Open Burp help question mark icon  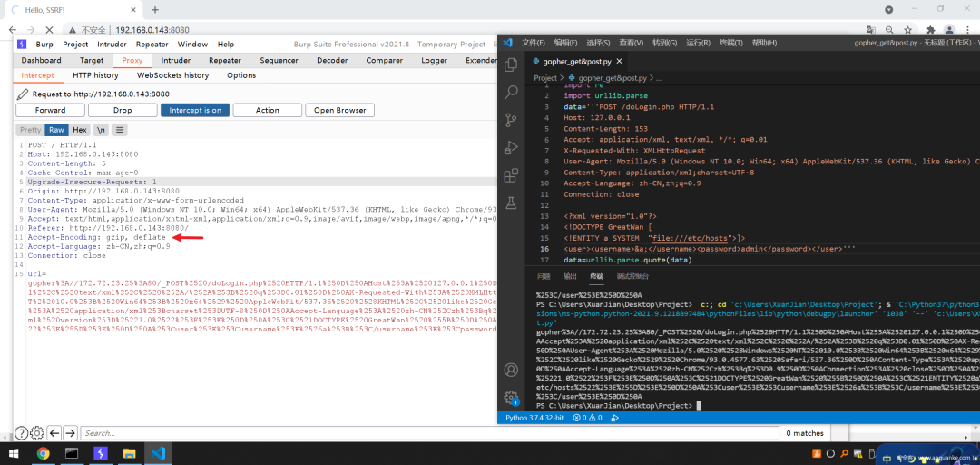tap(21, 433)
